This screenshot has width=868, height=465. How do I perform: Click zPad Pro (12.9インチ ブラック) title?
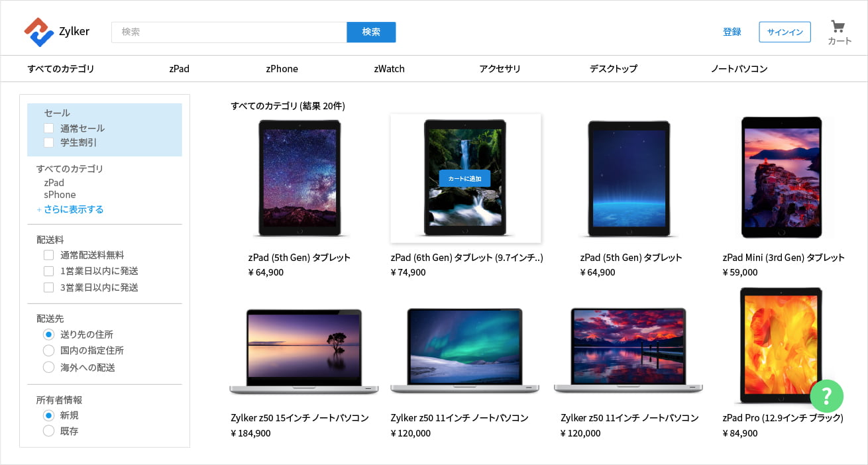coord(783,418)
